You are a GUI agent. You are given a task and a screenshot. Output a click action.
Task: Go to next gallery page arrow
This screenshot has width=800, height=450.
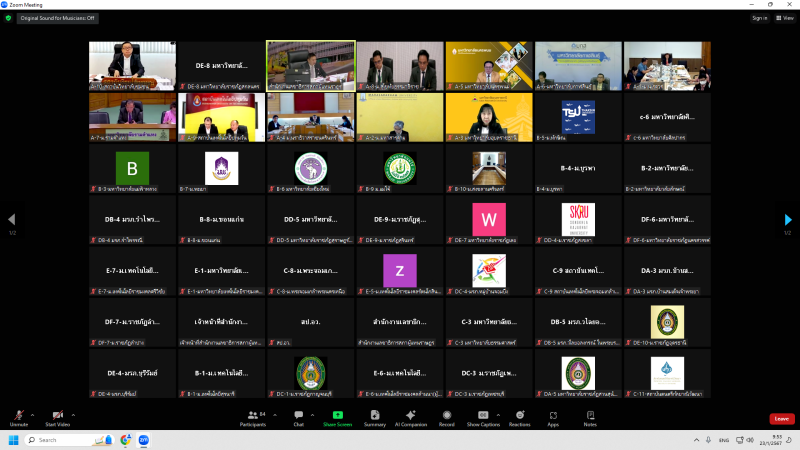[788, 220]
